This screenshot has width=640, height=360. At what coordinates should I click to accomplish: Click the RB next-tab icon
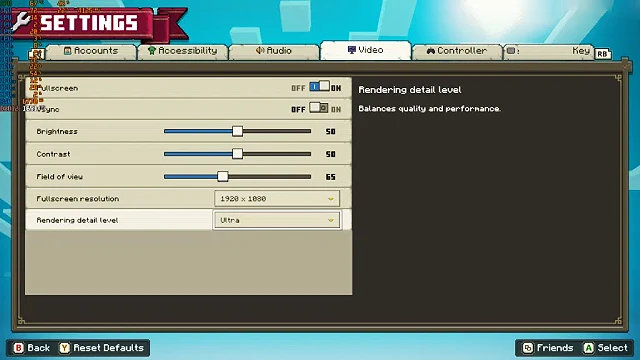coord(602,54)
